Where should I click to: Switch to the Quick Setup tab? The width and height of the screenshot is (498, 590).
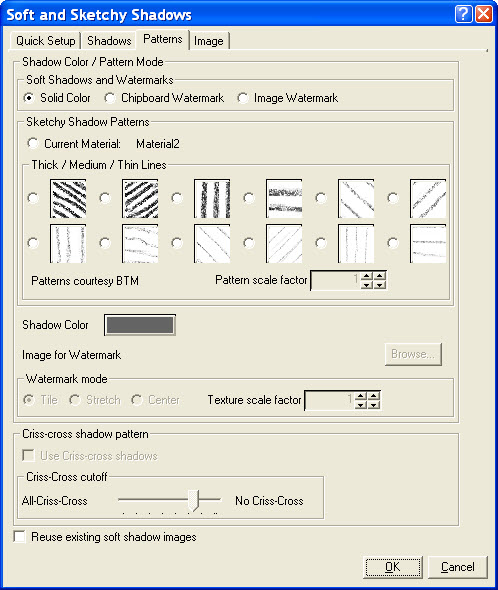click(x=46, y=41)
